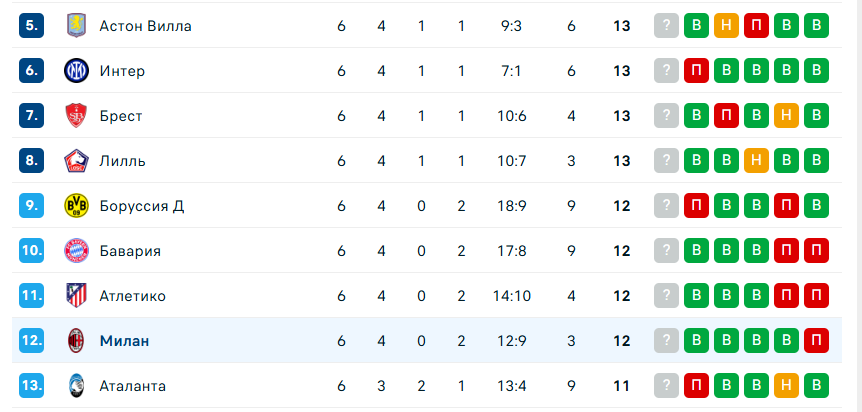Image resolution: width=862 pixels, height=412 pixels.
Task: Click Aston Villa's orange draw form badge
Action: (727, 26)
